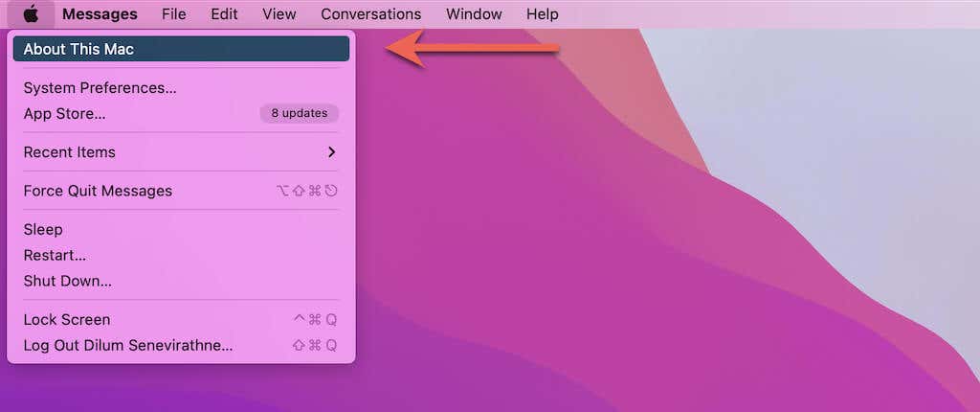Choose About This Mac
Viewport: 980px width, 412px height.
(x=181, y=49)
